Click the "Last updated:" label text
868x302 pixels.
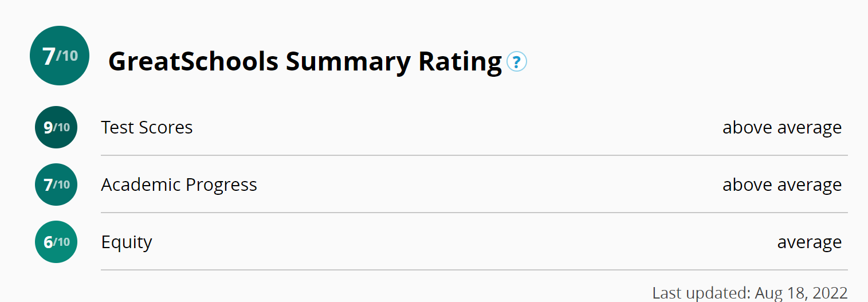(701, 293)
